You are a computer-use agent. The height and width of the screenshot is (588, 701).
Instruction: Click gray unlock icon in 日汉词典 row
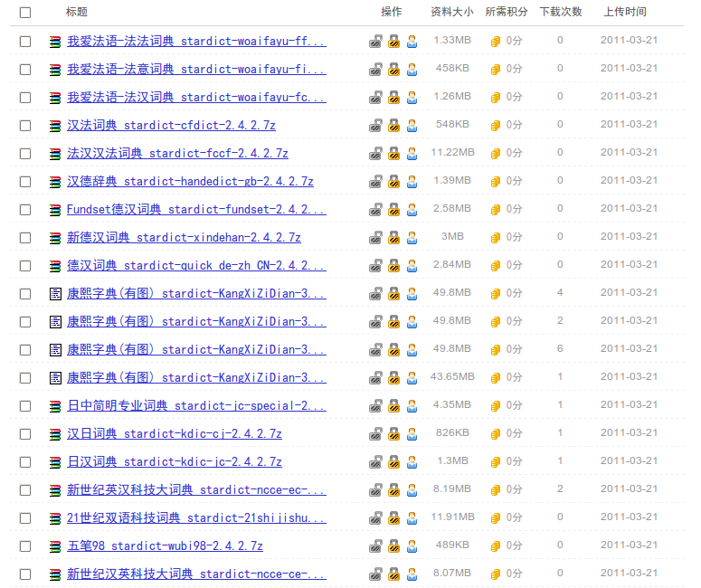[x=375, y=462]
